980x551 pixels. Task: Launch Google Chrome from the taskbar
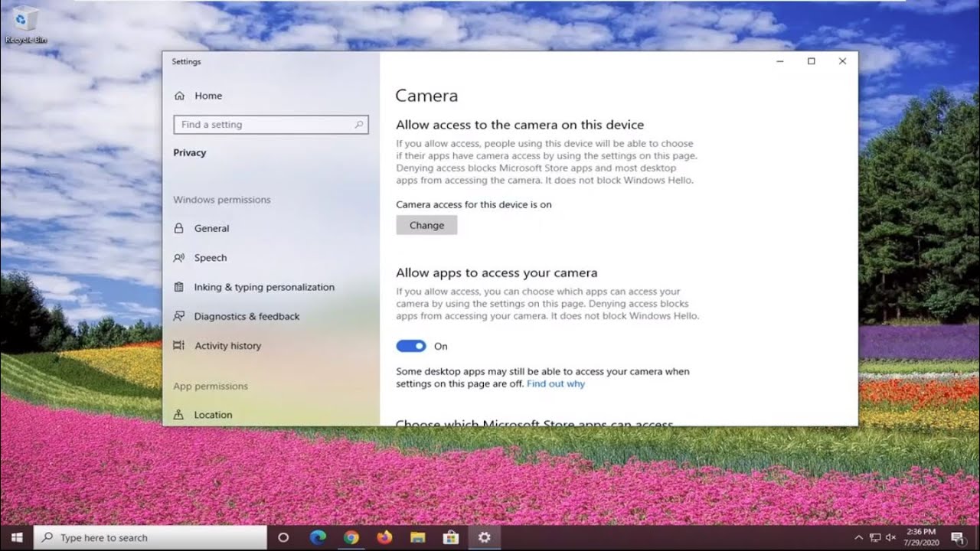[351, 537]
